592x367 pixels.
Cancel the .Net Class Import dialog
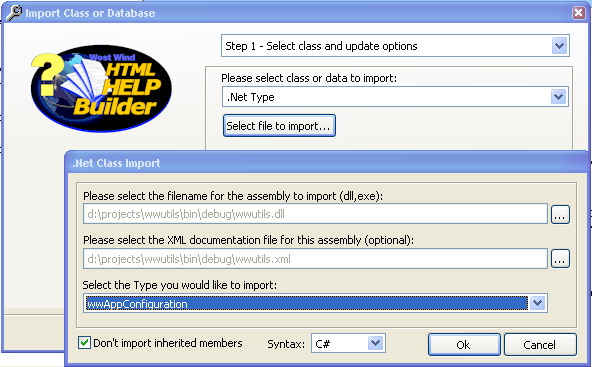click(x=540, y=344)
